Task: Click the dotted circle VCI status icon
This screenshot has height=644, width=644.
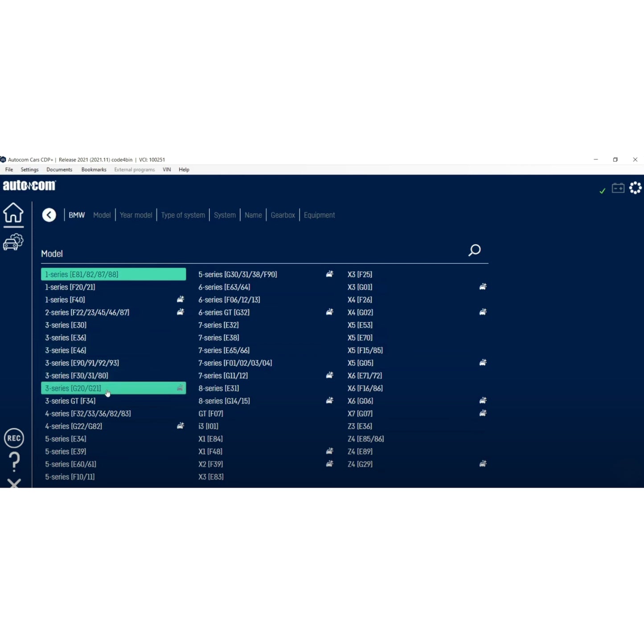Action: 635,188
